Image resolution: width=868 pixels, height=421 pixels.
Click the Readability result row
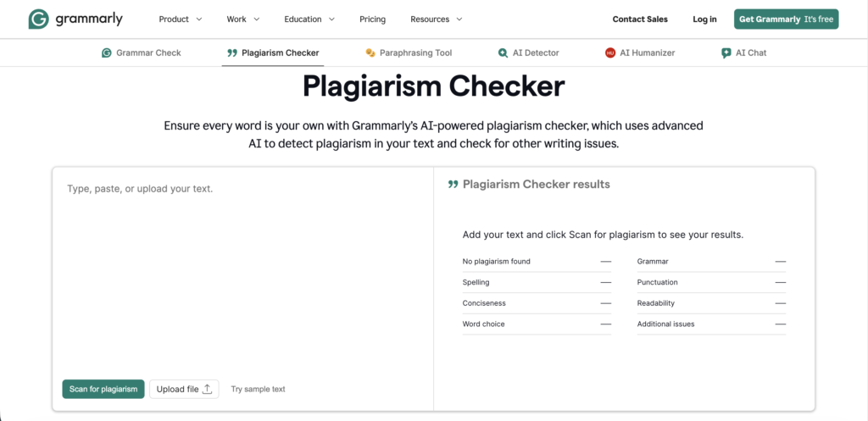click(x=711, y=303)
